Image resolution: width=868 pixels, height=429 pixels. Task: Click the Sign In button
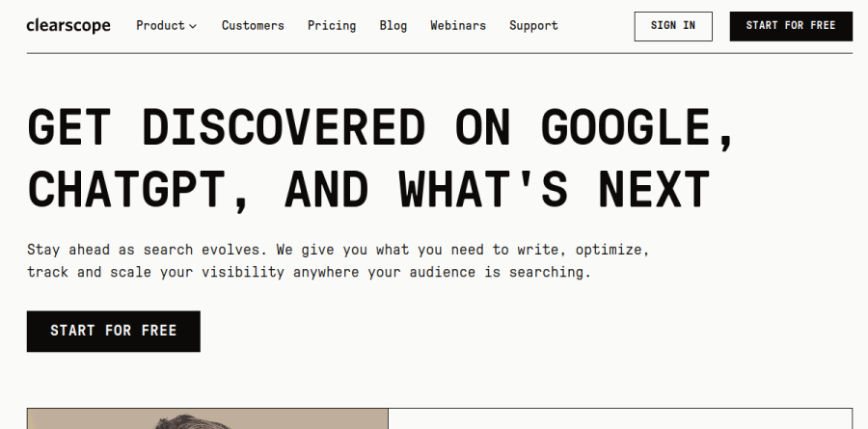click(x=673, y=26)
